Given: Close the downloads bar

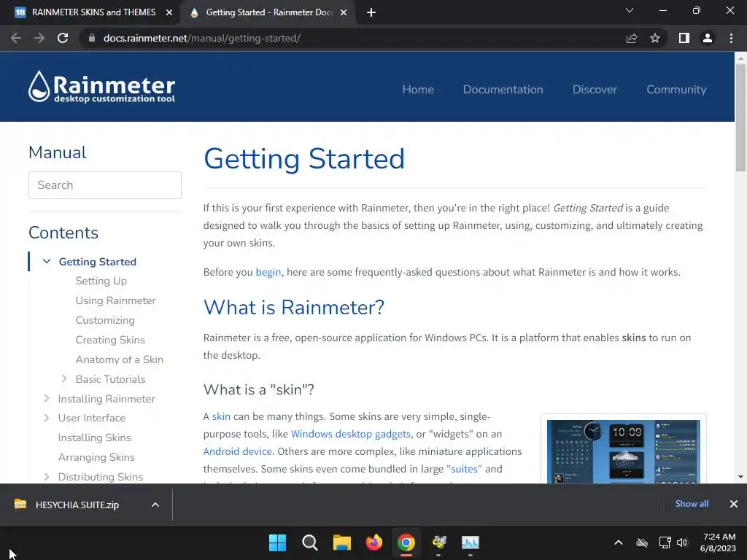Looking at the screenshot, I should [734, 504].
